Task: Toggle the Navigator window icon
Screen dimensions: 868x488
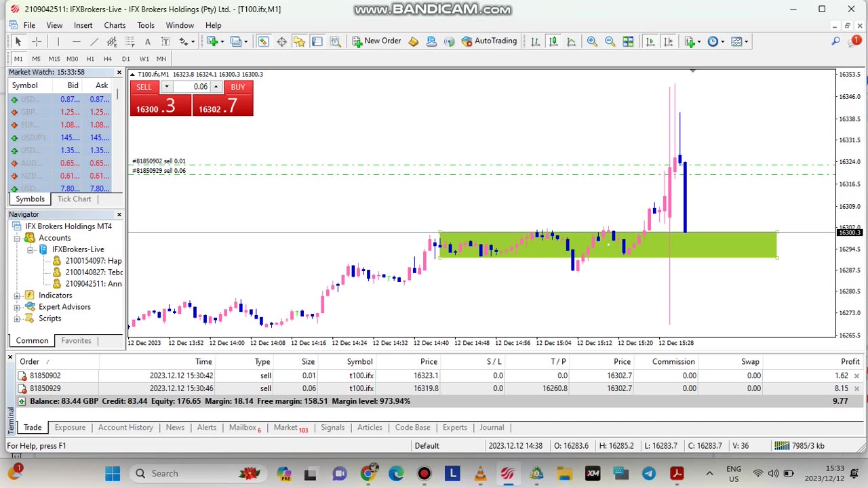Action: (x=299, y=41)
